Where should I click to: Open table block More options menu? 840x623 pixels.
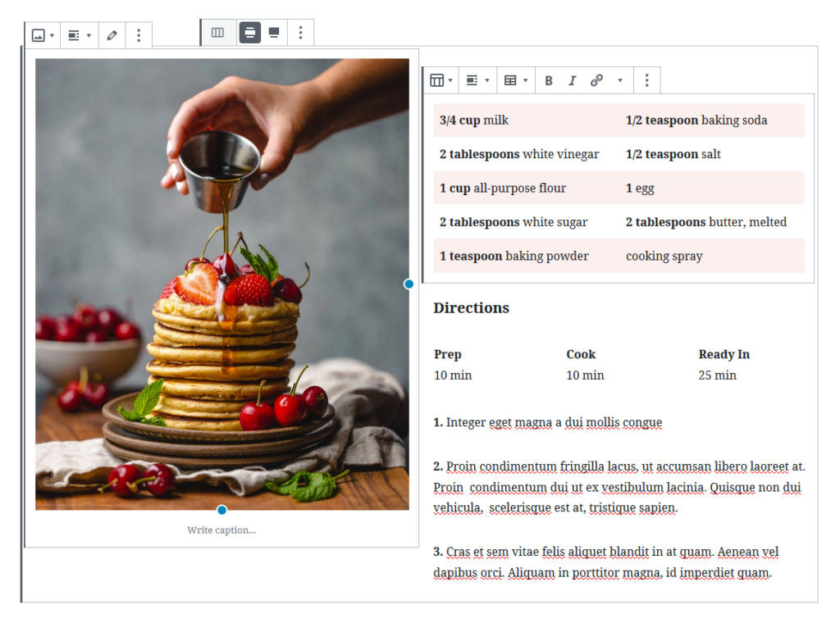coord(647,80)
